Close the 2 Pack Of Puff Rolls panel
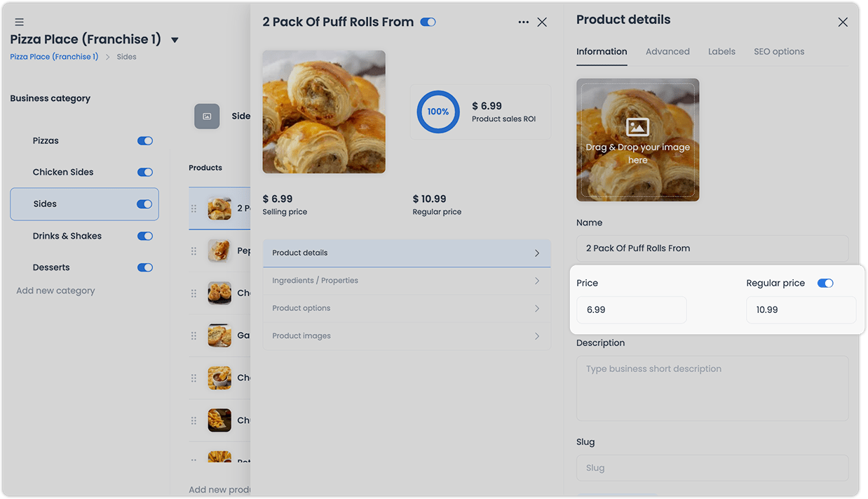868x499 pixels. coord(542,22)
